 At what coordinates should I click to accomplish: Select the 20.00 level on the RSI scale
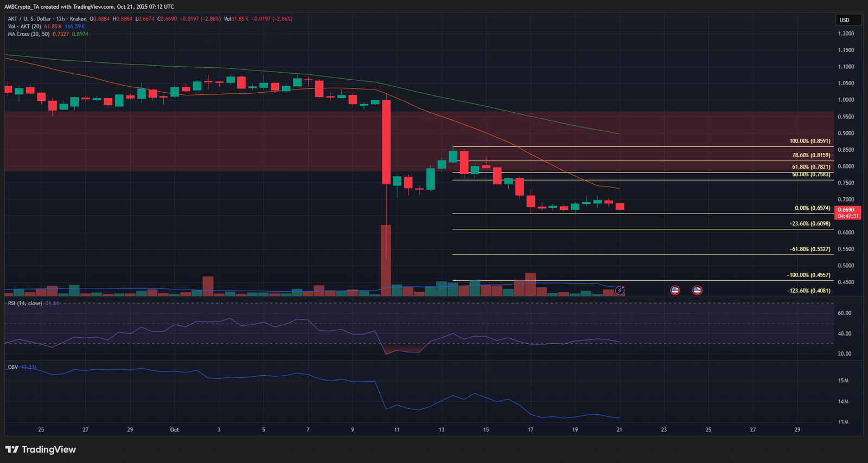(x=845, y=354)
